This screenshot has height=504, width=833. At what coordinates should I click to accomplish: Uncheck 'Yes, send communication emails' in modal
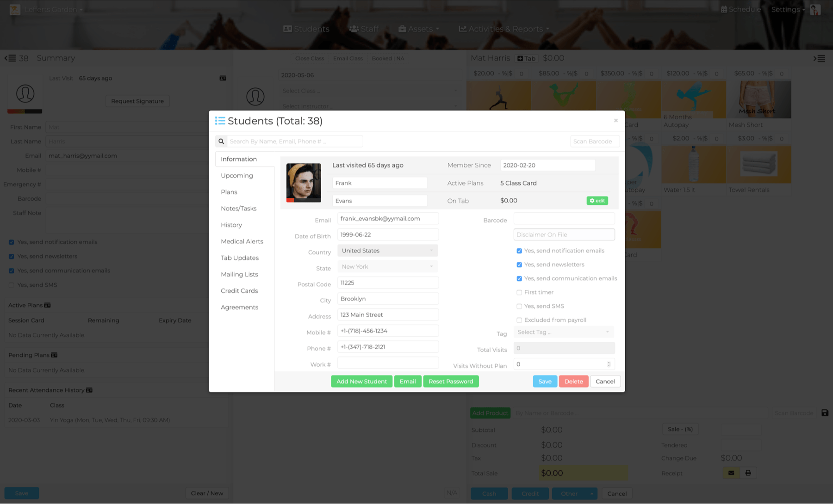click(519, 279)
